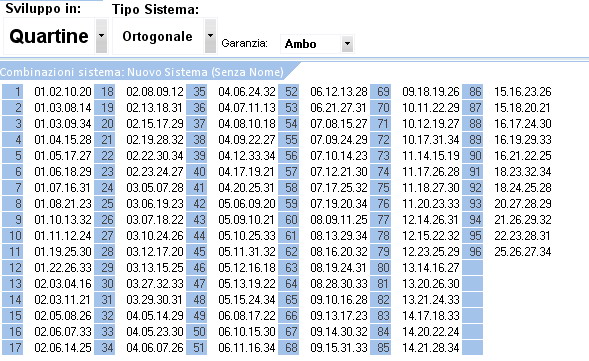Click combination 69 09.18.19.26

coord(431,92)
